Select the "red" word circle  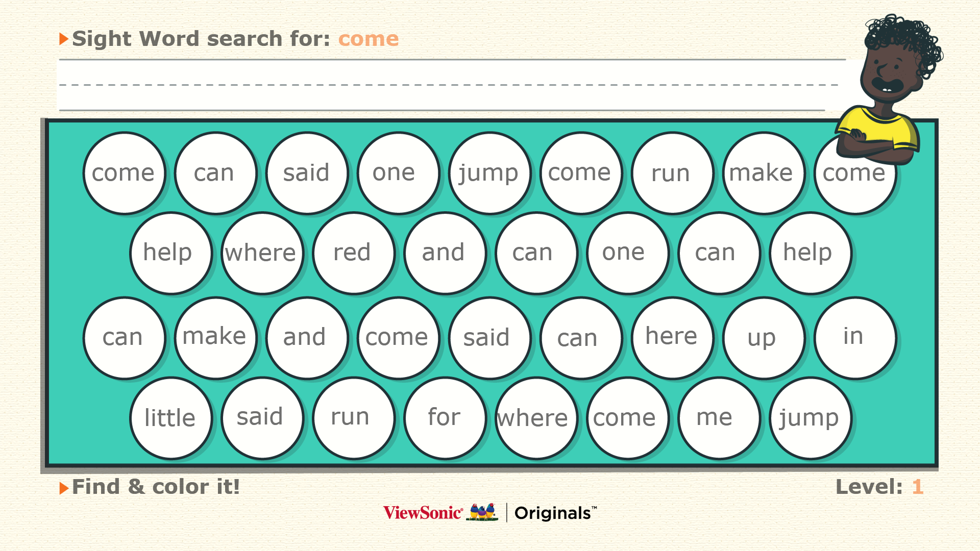tap(353, 253)
